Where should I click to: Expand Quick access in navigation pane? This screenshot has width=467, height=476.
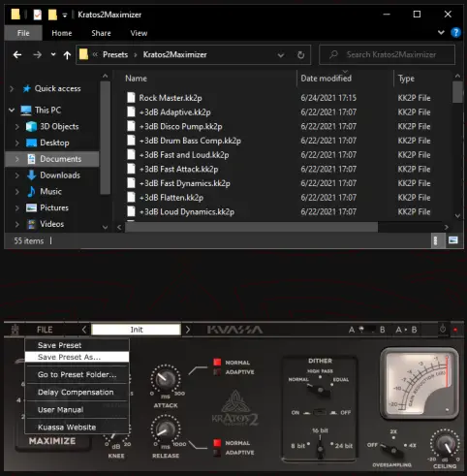12,88
